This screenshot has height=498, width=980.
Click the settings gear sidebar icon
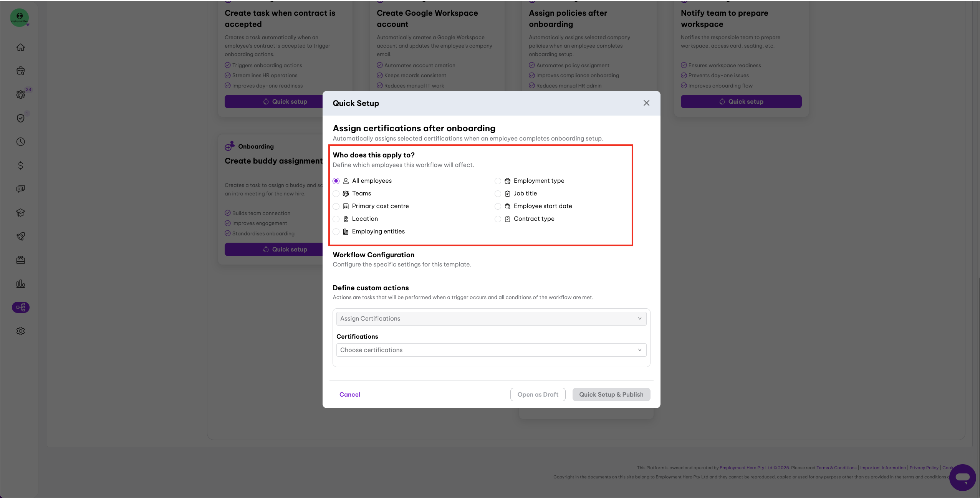tap(21, 331)
